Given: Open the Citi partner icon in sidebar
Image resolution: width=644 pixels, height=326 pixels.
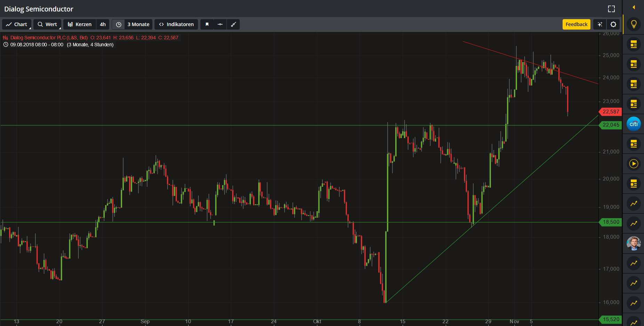Looking at the screenshot, I should (x=634, y=124).
